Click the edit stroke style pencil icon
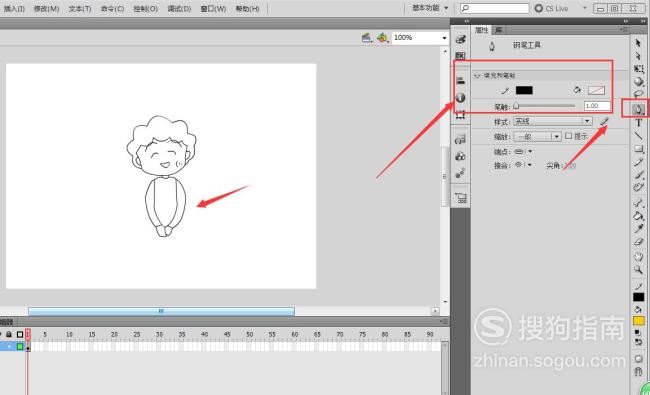This screenshot has width=650, height=395. [604, 121]
